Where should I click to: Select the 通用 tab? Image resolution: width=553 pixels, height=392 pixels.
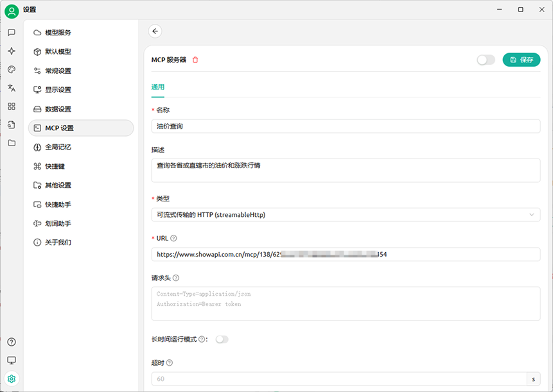[158, 87]
